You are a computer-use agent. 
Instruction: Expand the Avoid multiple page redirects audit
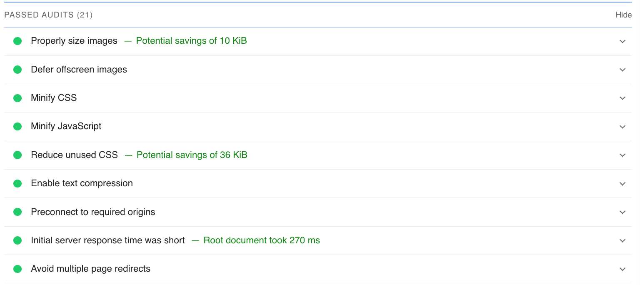622,269
